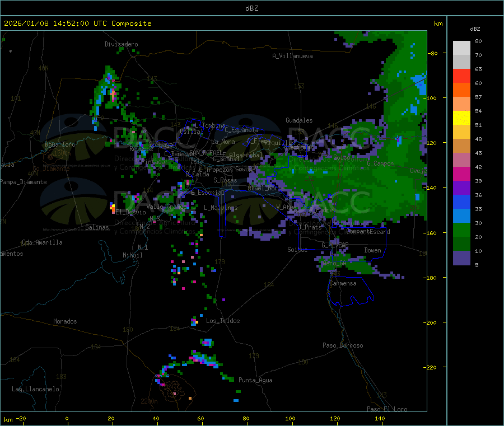Viewport: 504px width, 426px height.
Task: Click the violet 36-39 dBZ legend swatch
Action: pyautogui.click(x=461, y=188)
